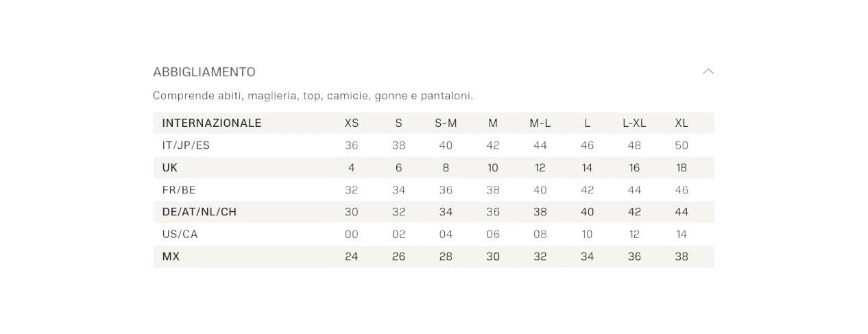This screenshot has height=334, width=868.
Task: Select the IT/JP/ES row label
Action: [186, 145]
